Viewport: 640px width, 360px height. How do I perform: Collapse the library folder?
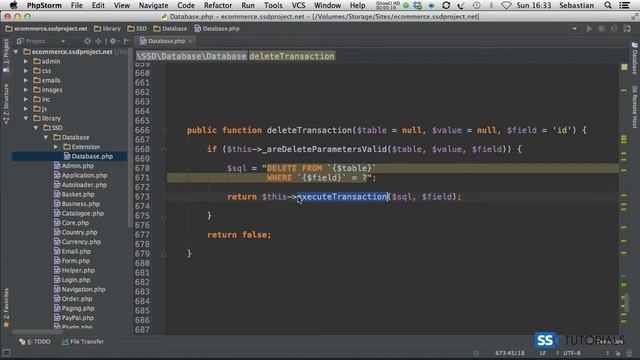(26, 118)
